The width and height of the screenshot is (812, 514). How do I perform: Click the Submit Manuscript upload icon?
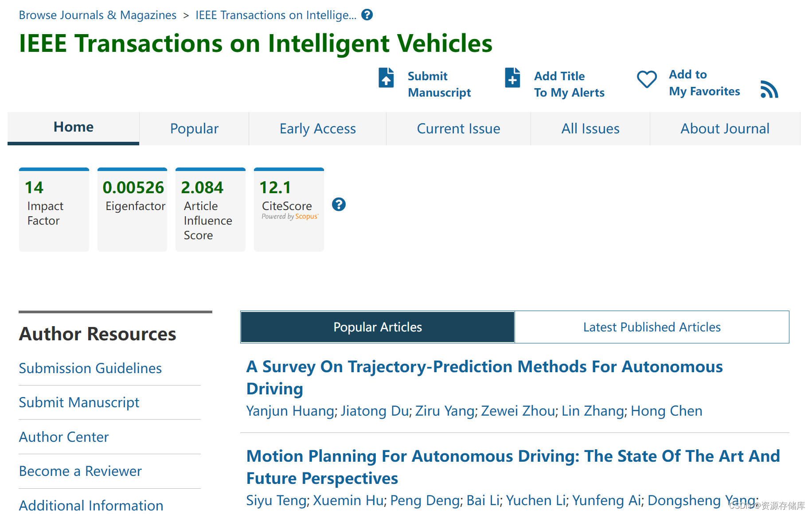point(386,78)
